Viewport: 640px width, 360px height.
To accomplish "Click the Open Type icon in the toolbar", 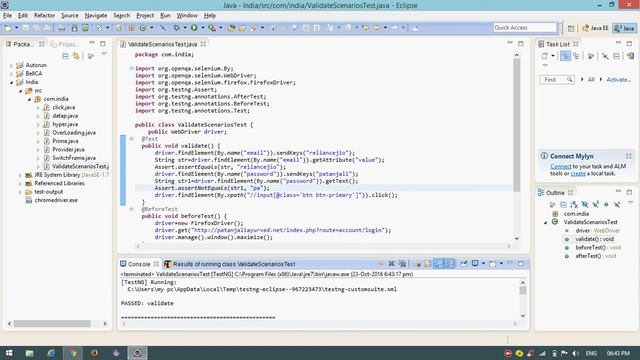I will pyautogui.click(x=231, y=28).
